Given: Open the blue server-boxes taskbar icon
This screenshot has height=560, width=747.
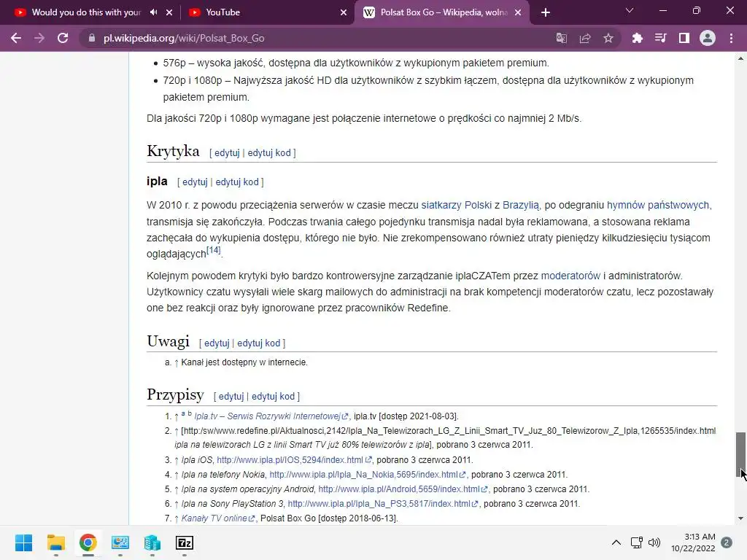Looking at the screenshot, I should coord(152,542).
